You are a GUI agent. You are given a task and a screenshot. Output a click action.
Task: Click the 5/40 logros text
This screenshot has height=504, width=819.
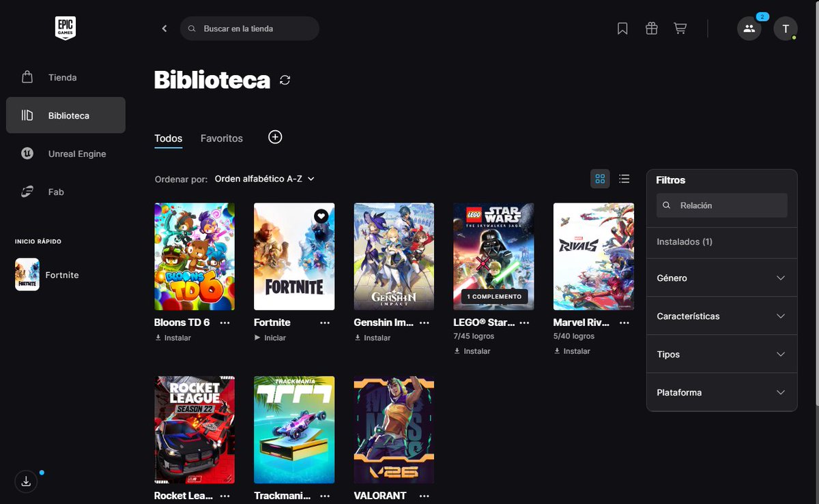coord(573,336)
